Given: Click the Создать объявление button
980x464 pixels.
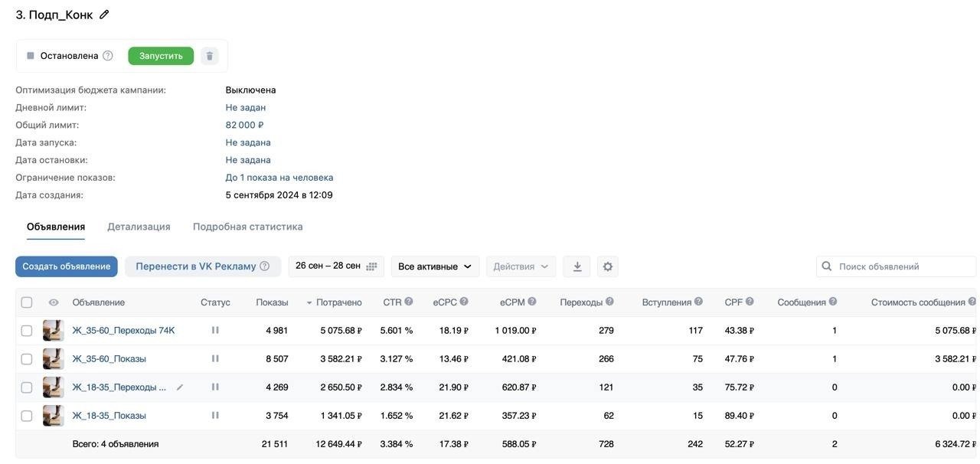Looking at the screenshot, I should coord(67,266).
